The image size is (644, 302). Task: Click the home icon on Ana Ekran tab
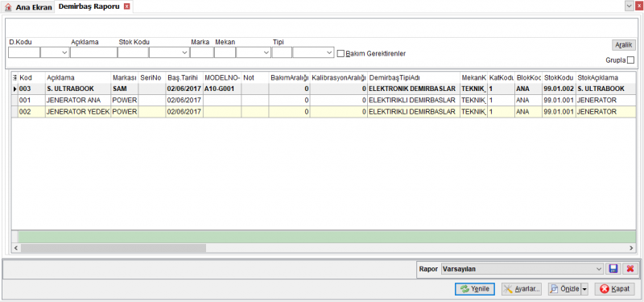8,7
